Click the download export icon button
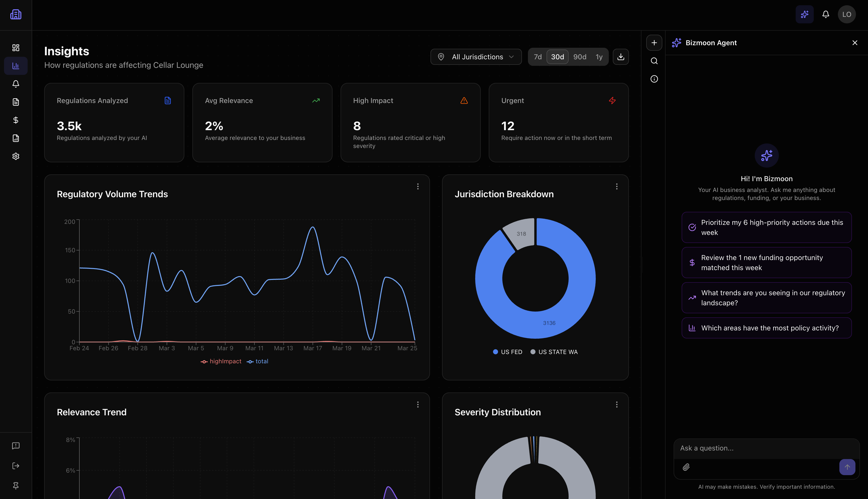 click(x=620, y=57)
